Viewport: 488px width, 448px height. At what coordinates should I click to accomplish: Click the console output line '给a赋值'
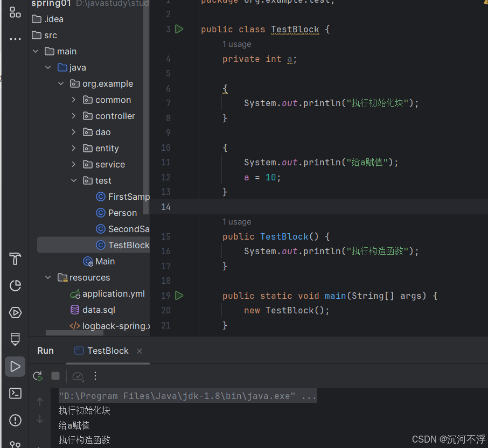click(x=74, y=425)
